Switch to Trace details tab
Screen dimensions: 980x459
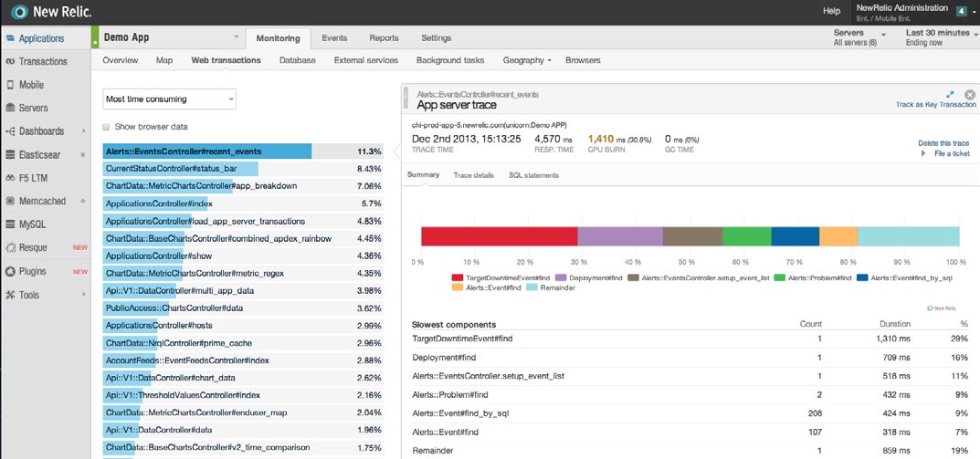tap(474, 175)
